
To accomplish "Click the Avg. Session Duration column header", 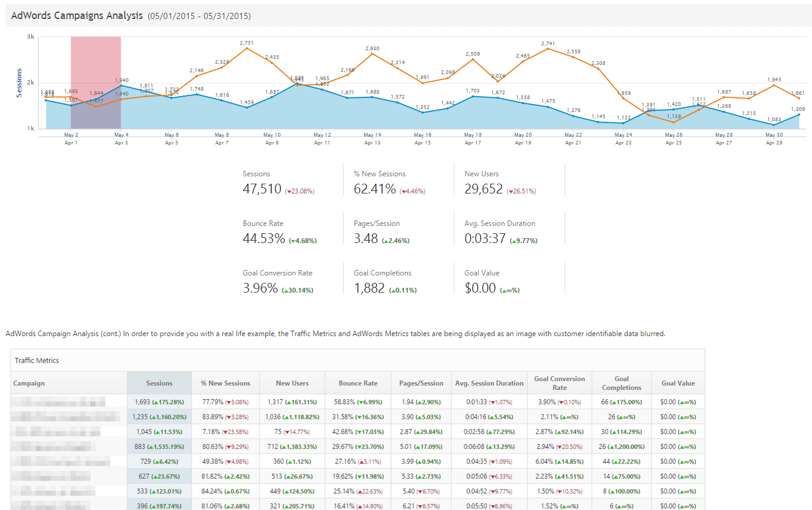I will [x=489, y=383].
